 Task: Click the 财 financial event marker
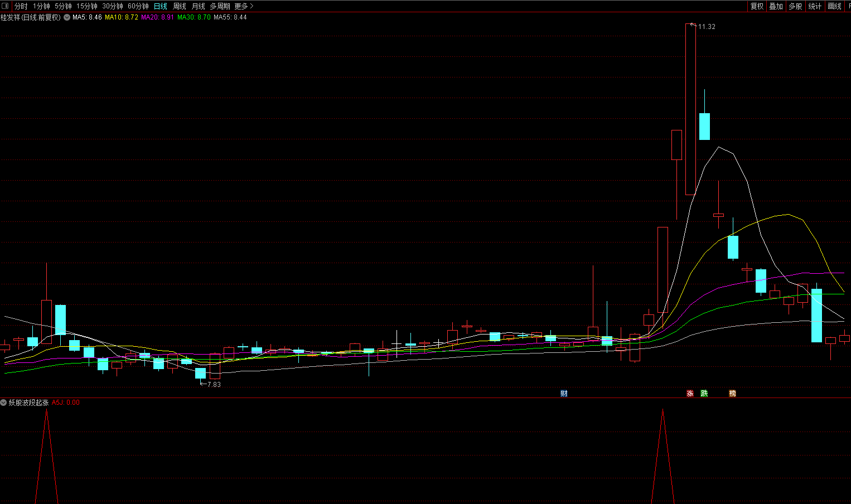pyautogui.click(x=564, y=394)
